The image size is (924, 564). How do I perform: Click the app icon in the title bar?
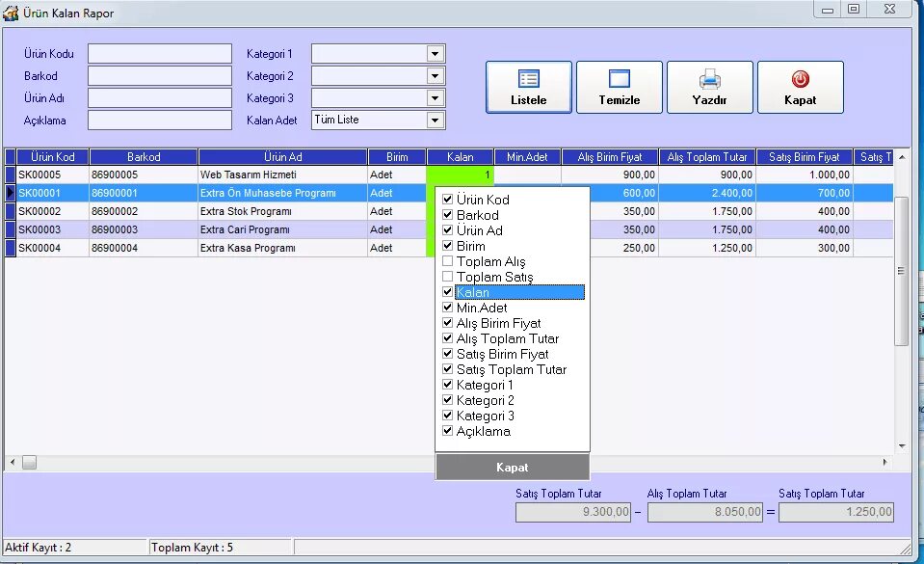click(11, 13)
